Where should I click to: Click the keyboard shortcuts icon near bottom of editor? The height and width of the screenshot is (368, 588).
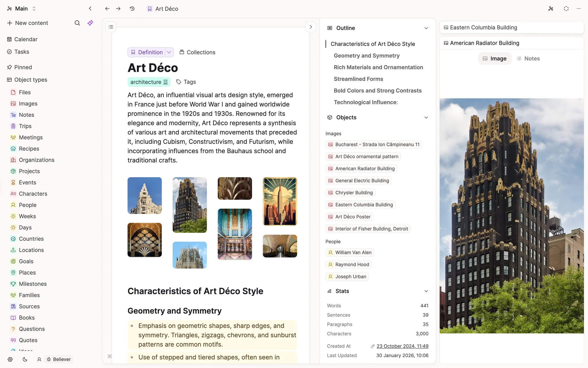(x=109, y=356)
